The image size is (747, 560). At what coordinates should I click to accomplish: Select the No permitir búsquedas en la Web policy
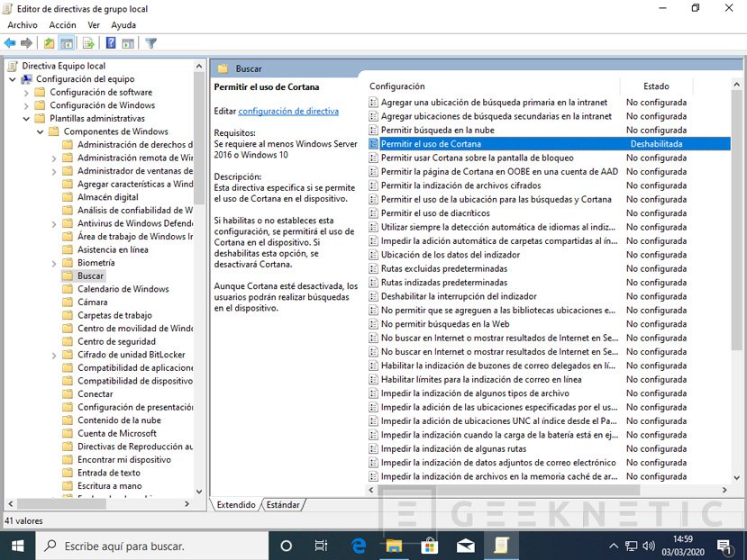445,324
